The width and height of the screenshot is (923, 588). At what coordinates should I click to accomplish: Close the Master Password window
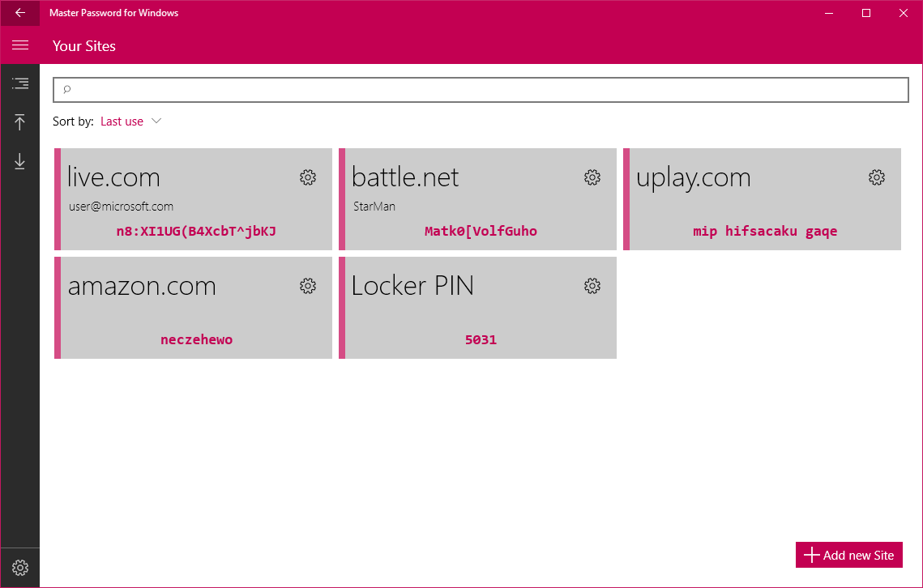click(x=904, y=13)
